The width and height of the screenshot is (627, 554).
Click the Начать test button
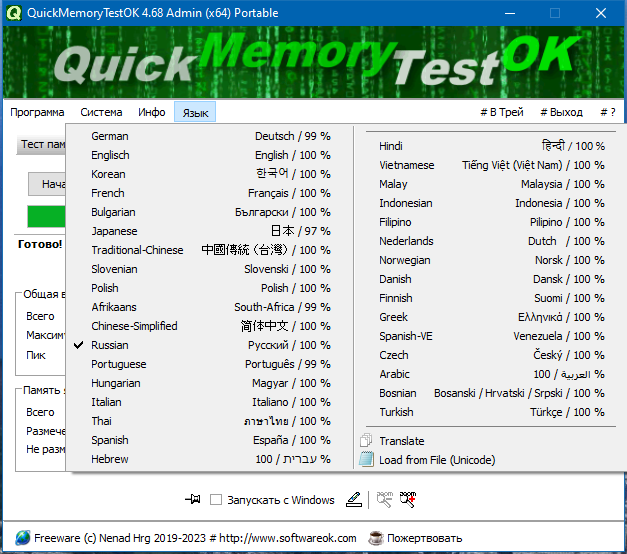tap(47, 184)
